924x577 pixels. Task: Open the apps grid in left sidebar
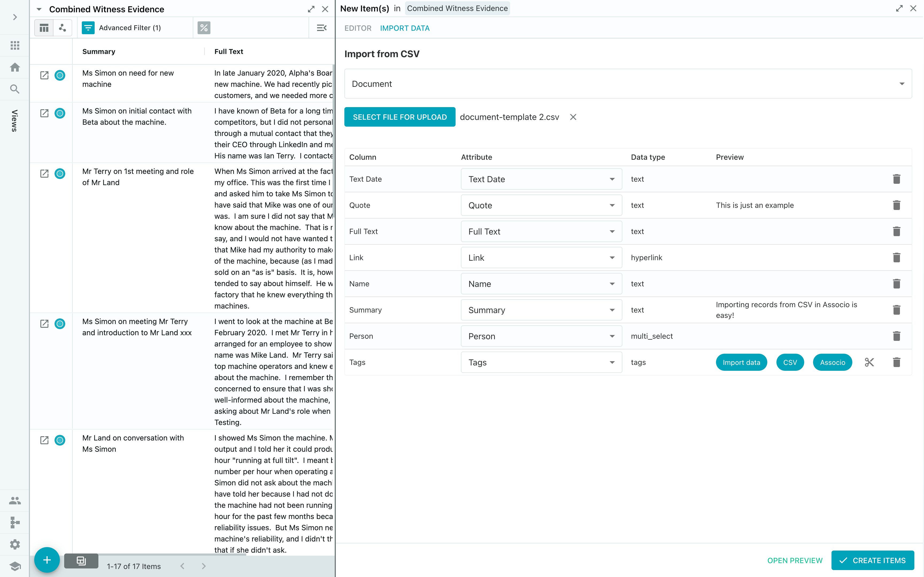pos(15,45)
